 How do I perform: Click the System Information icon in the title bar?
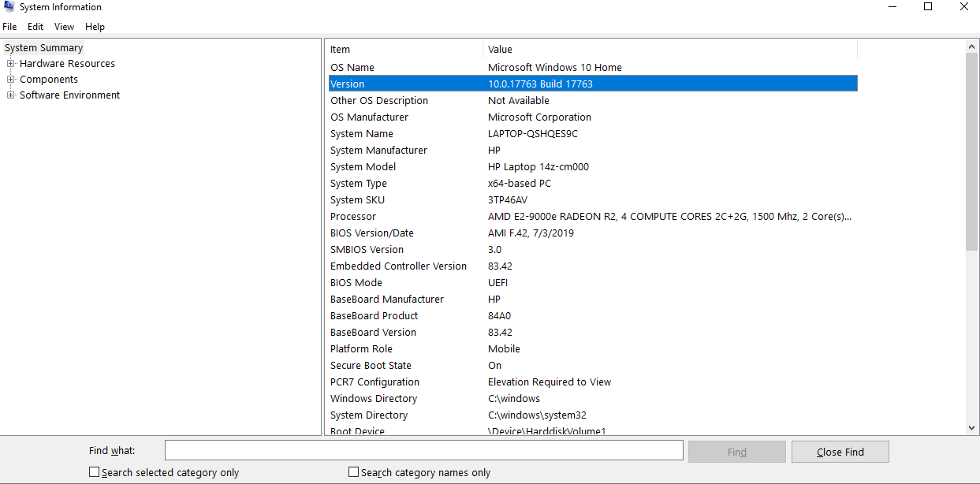8,6
